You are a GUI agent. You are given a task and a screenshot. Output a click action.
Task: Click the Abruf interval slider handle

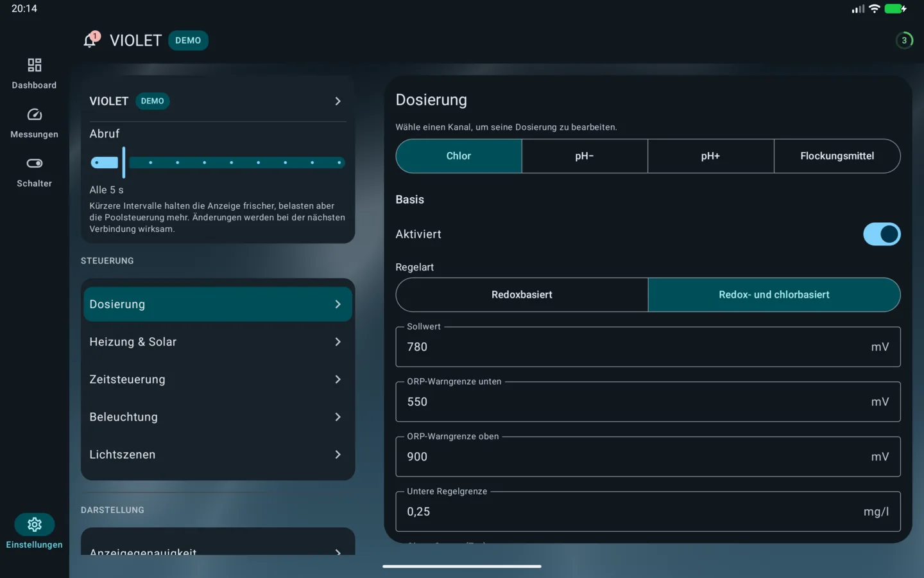123,162
